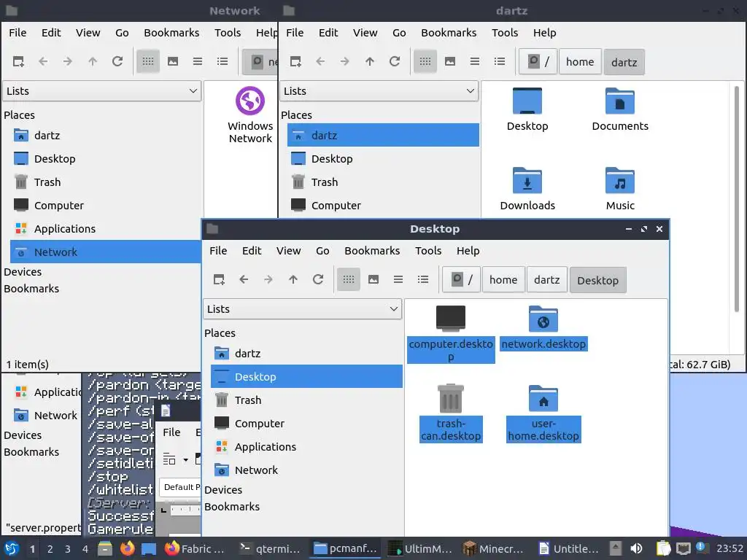Launch Firefox from taskbar quick launch
The width and height of the screenshot is (747, 560).
[127, 548]
